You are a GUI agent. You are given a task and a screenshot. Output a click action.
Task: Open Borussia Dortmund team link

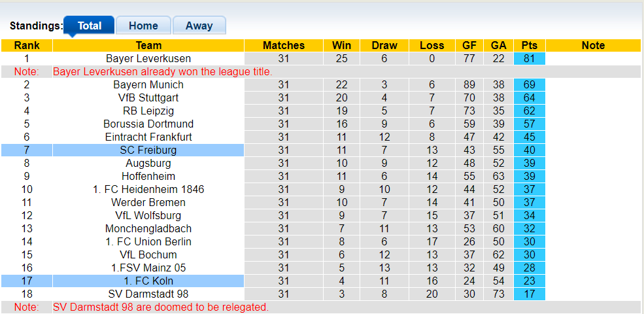pyautogui.click(x=148, y=124)
